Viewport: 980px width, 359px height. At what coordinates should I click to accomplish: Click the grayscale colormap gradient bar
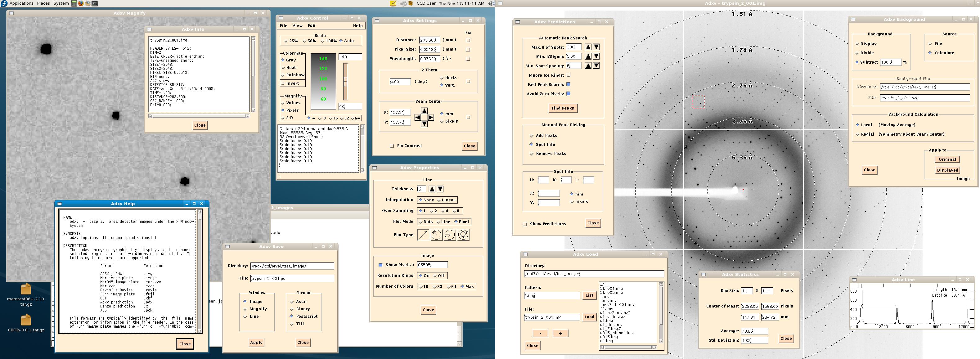coord(323,81)
